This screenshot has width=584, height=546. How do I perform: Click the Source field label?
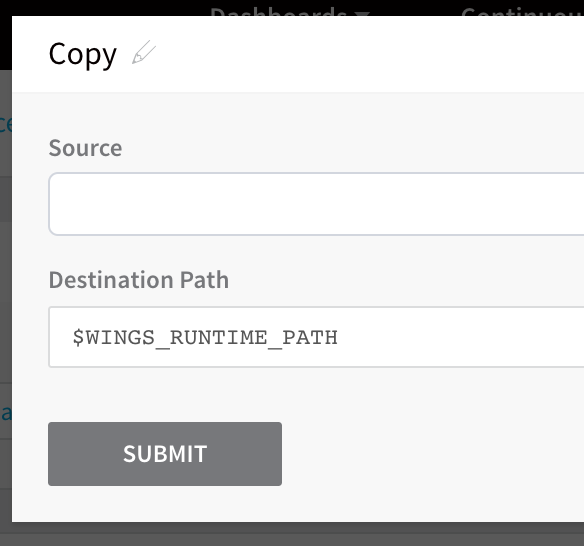(x=85, y=148)
